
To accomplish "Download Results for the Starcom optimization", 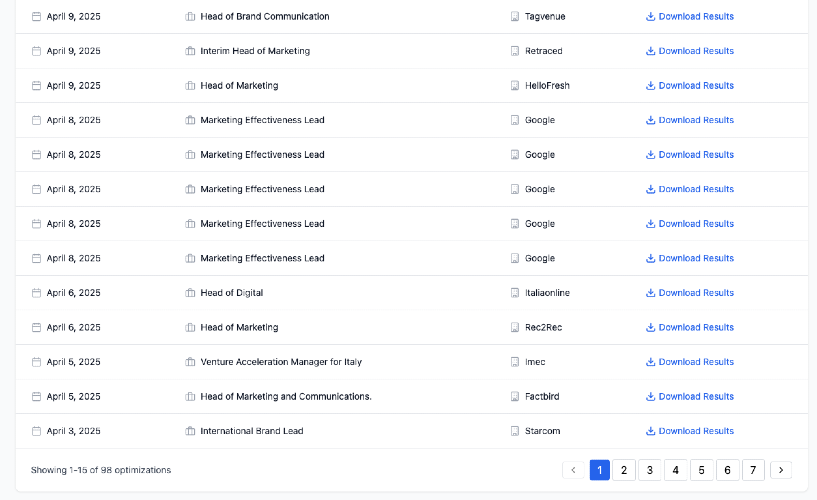I will pyautogui.click(x=690, y=431).
